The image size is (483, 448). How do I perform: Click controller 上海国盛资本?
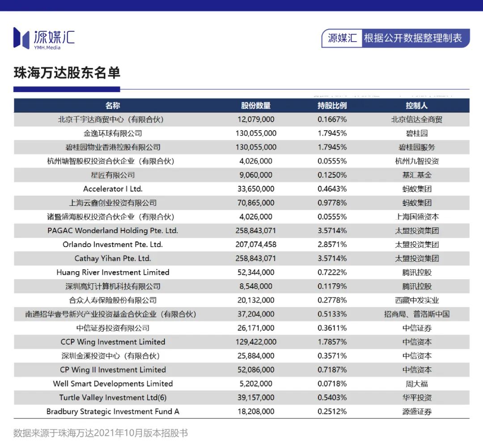(x=416, y=217)
